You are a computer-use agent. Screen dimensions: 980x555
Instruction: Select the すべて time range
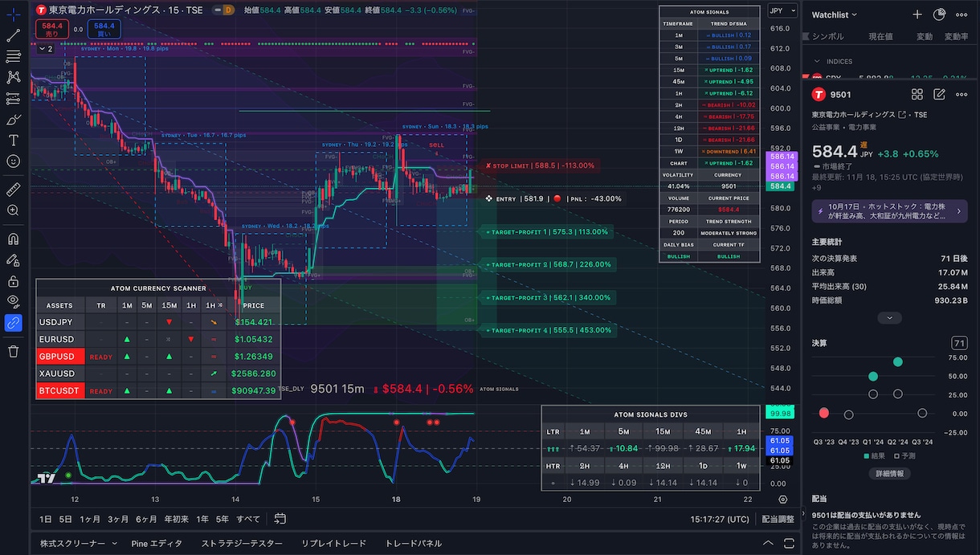tap(248, 519)
